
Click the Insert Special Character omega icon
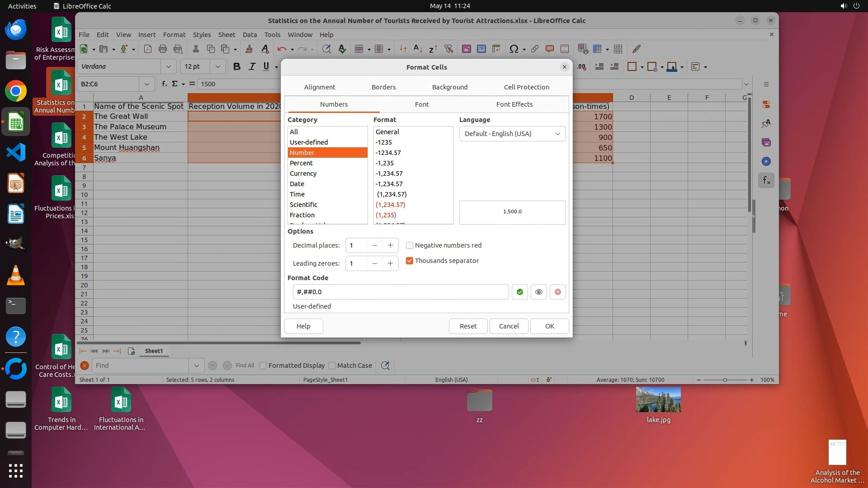click(x=514, y=49)
